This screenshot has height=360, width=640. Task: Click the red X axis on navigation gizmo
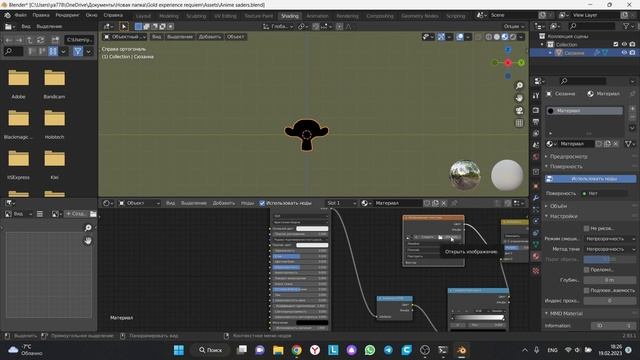tap(508, 62)
